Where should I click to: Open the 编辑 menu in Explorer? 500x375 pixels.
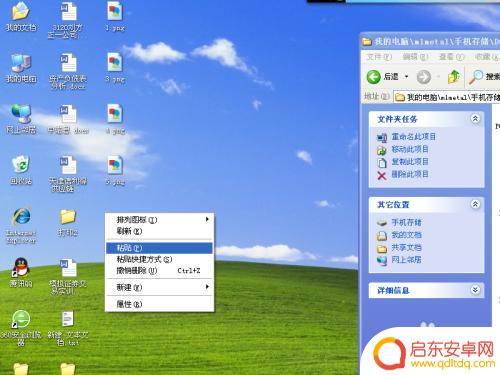pyautogui.click(x=415, y=57)
